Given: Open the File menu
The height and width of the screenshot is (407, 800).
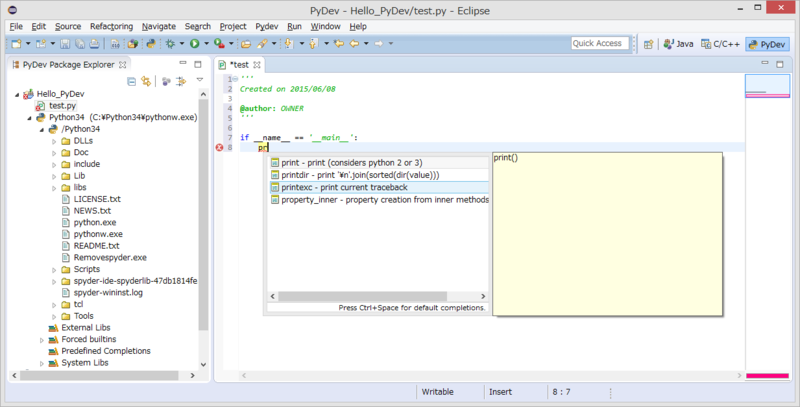Looking at the screenshot, I should coord(16,27).
